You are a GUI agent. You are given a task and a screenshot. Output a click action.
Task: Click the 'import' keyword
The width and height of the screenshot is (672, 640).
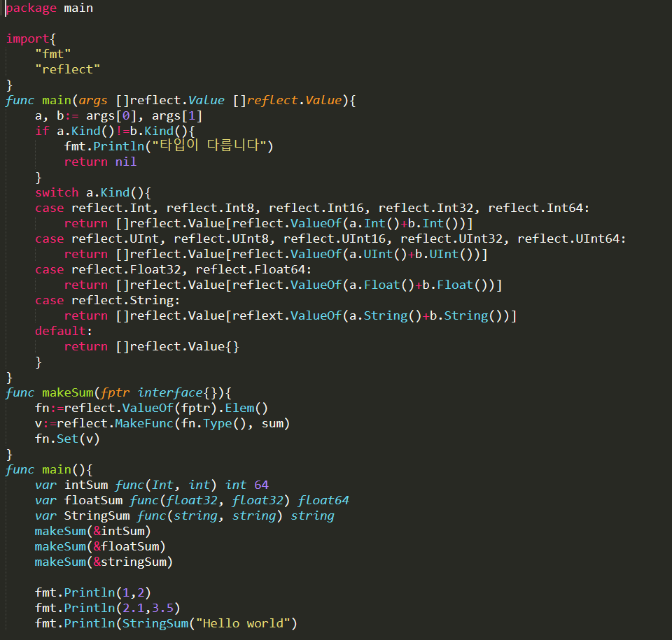(x=28, y=39)
